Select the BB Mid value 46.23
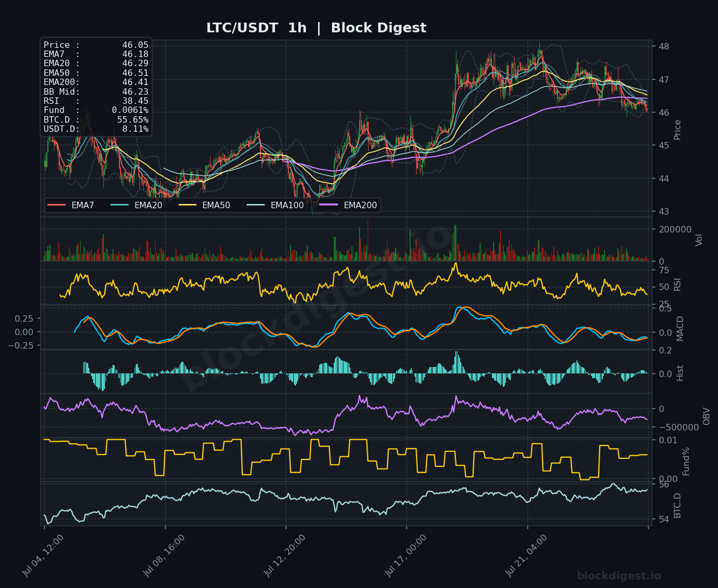The height and width of the screenshot is (588, 718). (135, 91)
